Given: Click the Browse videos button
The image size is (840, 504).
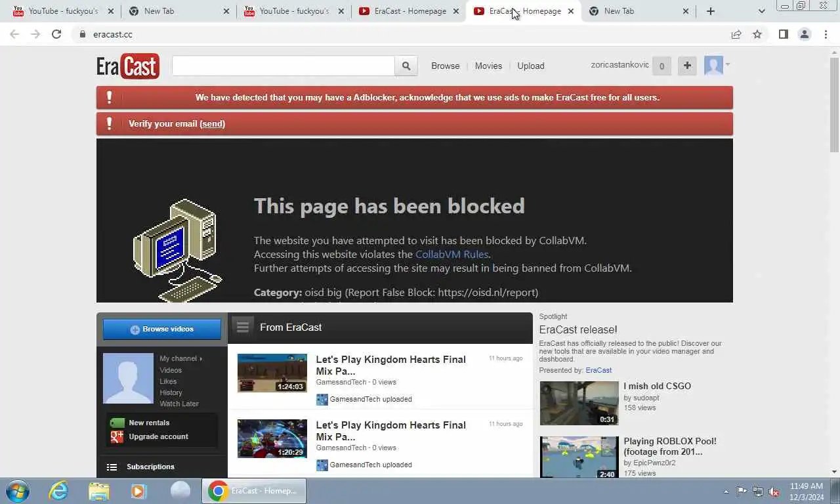Looking at the screenshot, I should click(162, 329).
